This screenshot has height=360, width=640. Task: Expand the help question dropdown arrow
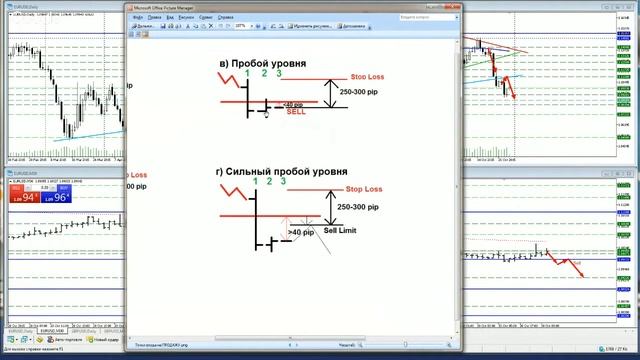[x=457, y=18]
